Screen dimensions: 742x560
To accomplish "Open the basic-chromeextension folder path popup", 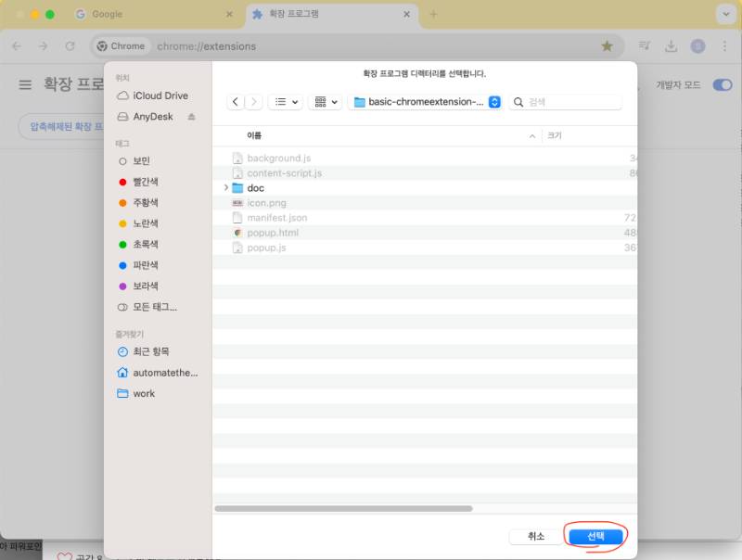I will [426, 102].
